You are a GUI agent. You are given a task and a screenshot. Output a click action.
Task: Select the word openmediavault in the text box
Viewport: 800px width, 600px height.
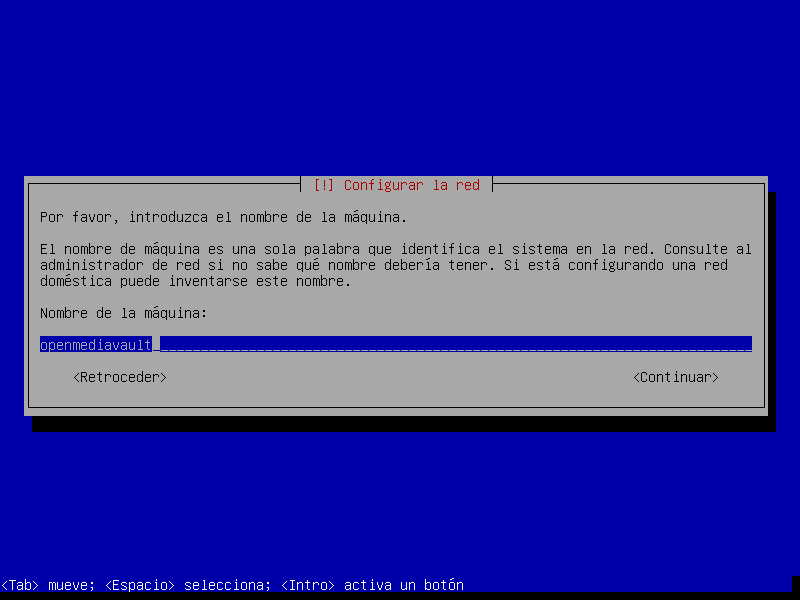pyautogui.click(x=95, y=344)
